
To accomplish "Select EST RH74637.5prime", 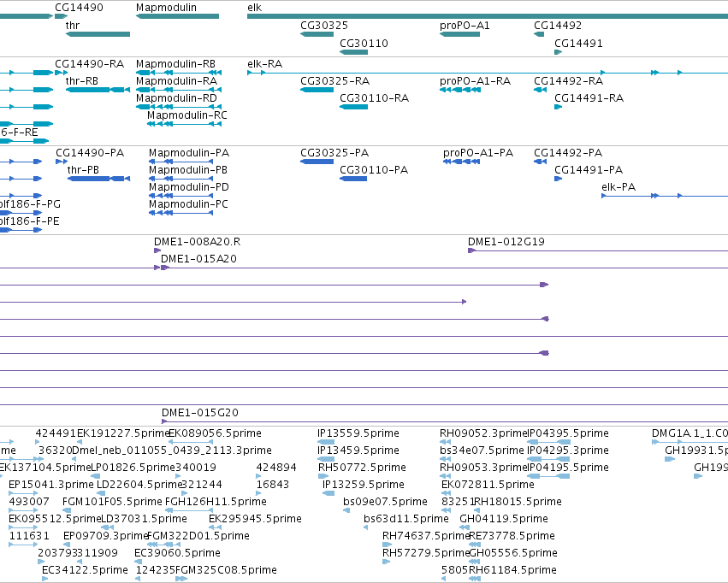I will point(426,536).
